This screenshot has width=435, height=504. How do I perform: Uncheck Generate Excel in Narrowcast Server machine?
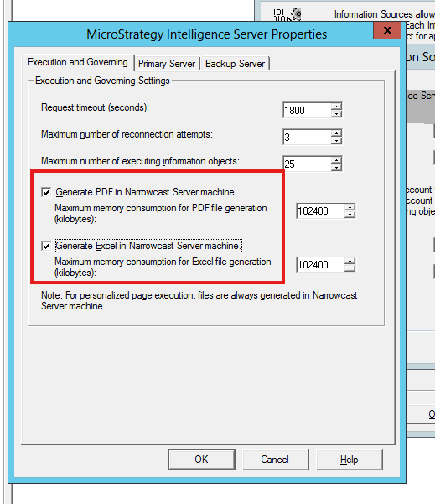tap(46, 246)
